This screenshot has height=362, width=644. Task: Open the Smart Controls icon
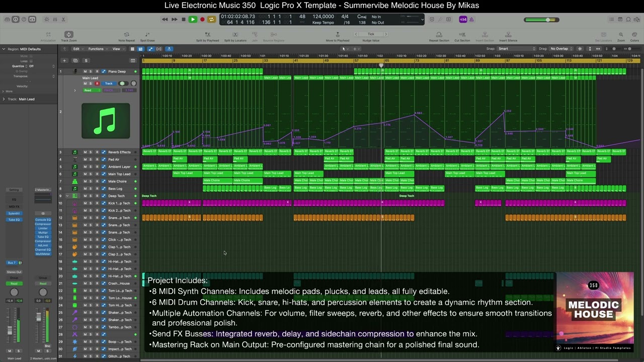47,20
